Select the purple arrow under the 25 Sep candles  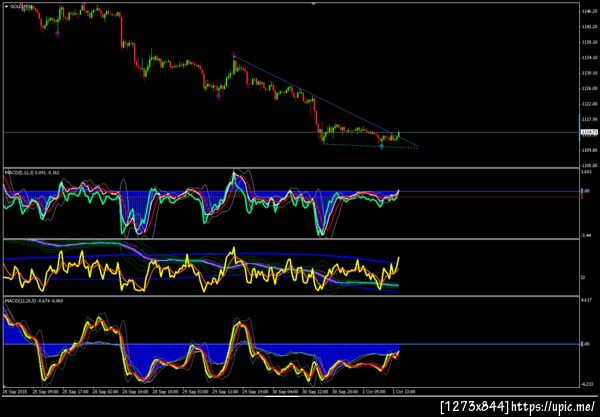click(57, 34)
